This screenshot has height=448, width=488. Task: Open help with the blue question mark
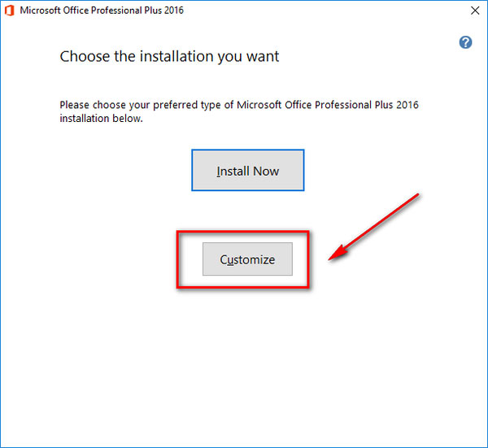pos(465,42)
